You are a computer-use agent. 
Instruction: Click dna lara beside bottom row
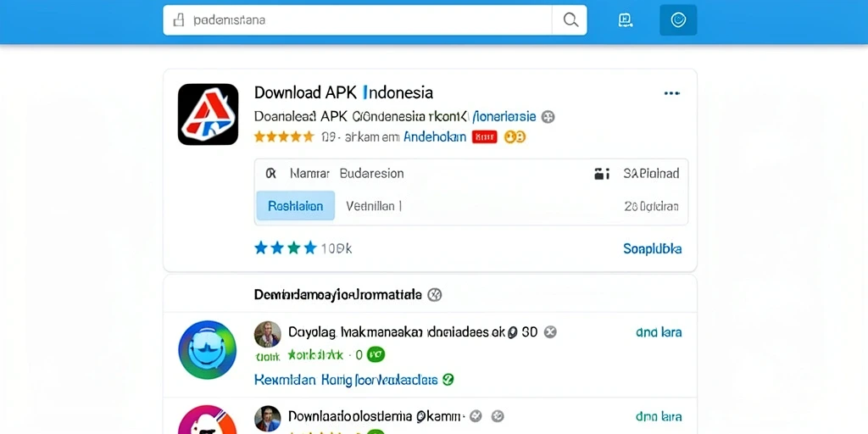[x=659, y=416]
